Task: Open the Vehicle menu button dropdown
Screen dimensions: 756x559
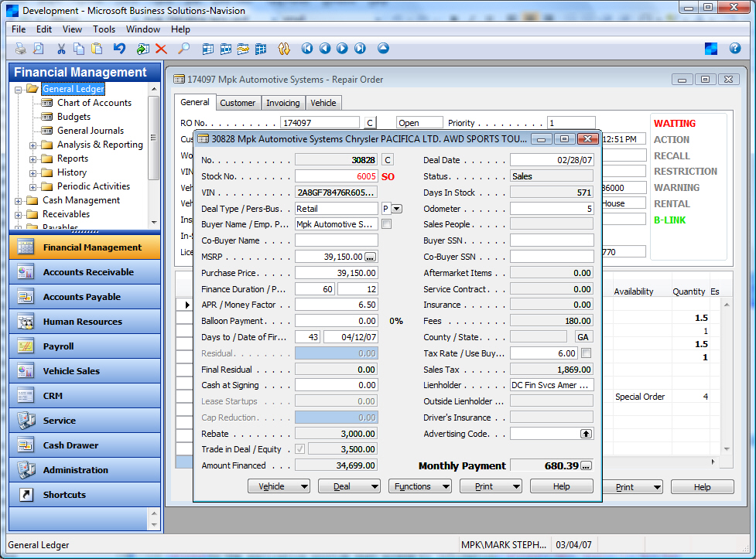Action: coord(279,486)
